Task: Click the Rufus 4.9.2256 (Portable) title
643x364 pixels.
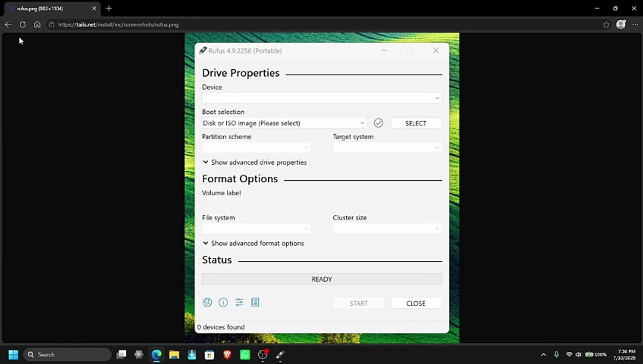Action: 245,51
